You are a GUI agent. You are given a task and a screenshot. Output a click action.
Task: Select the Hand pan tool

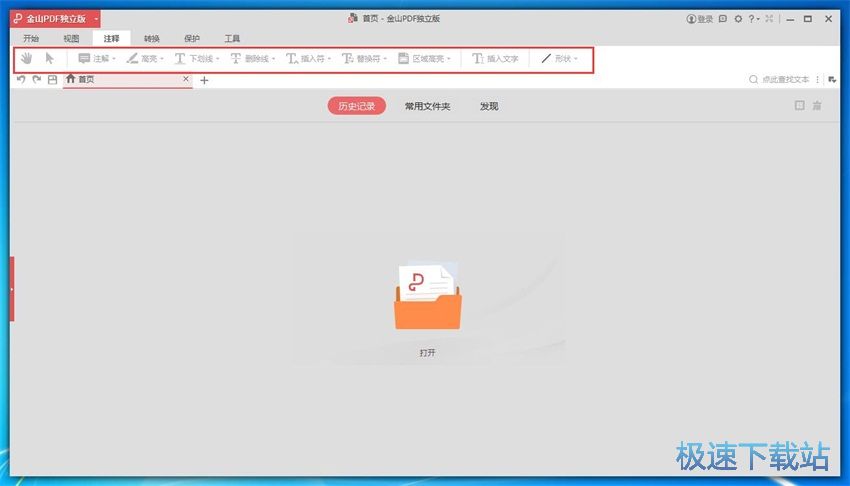point(26,59)
